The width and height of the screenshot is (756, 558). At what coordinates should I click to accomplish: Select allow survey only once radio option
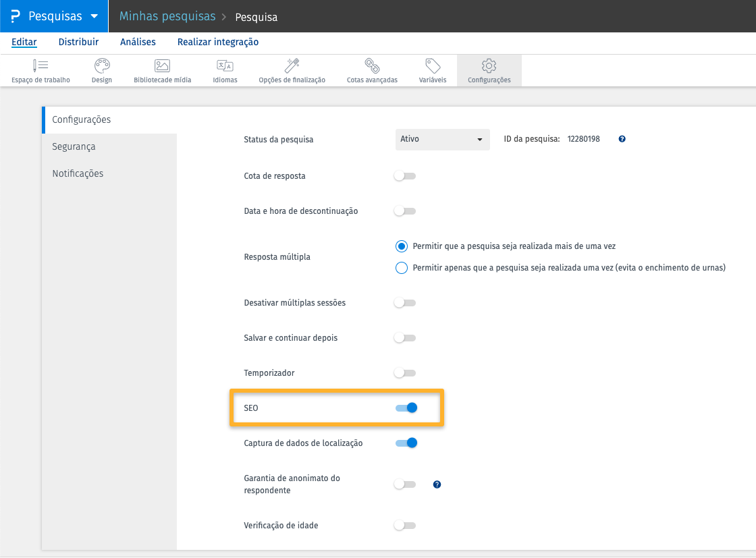[x=402, y=268]
